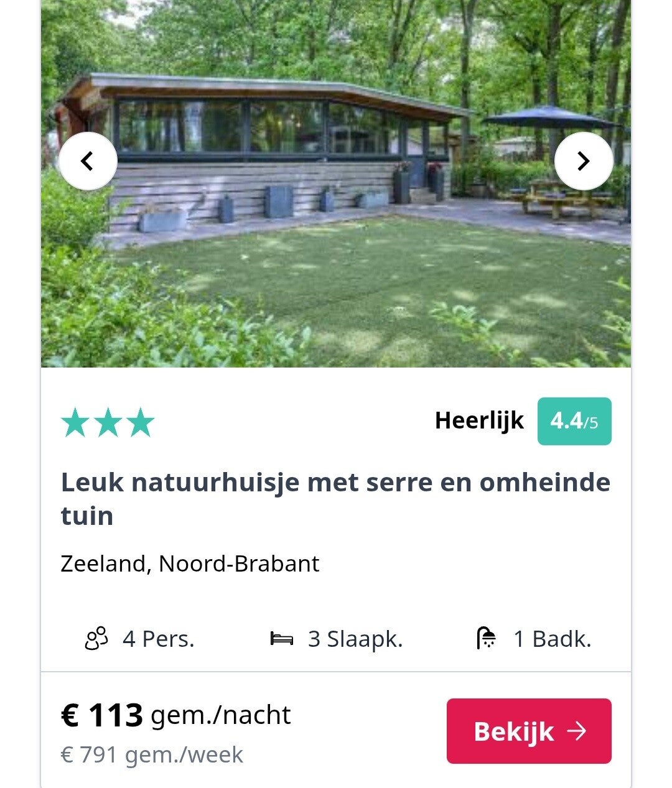Open the title Leuk natuurhuisje met serre

tap(335, 499)
